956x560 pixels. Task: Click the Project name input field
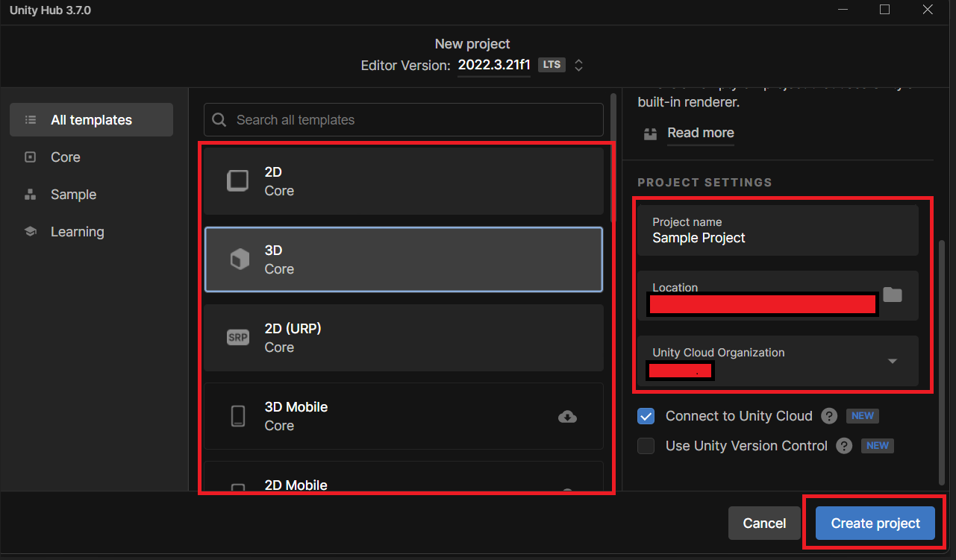776,238
